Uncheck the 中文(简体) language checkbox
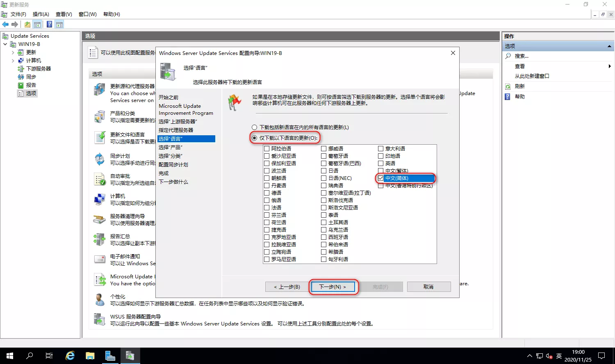The width and height of the screenshot is (615, 364). pyautogui.click(x=381, y=178)
